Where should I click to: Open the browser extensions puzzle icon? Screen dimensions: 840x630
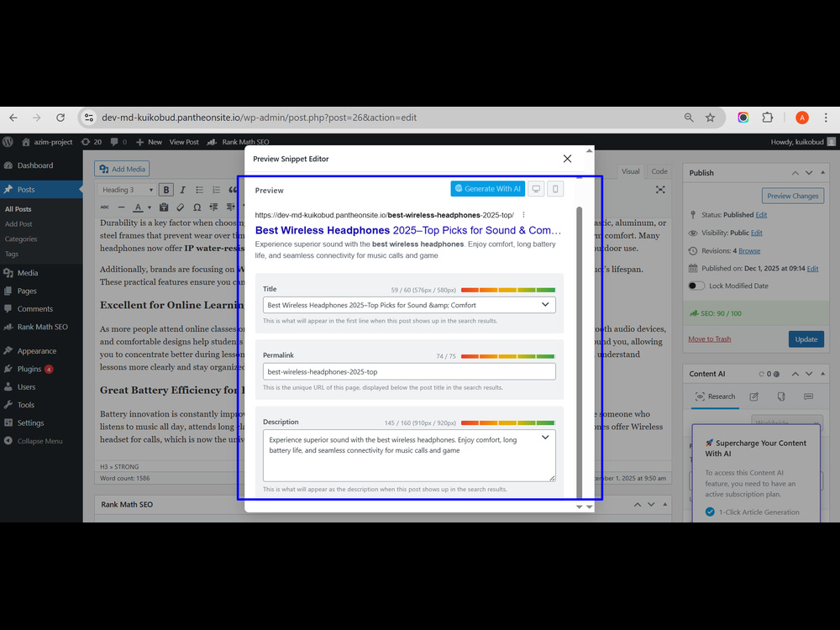(x=767, y=118)
